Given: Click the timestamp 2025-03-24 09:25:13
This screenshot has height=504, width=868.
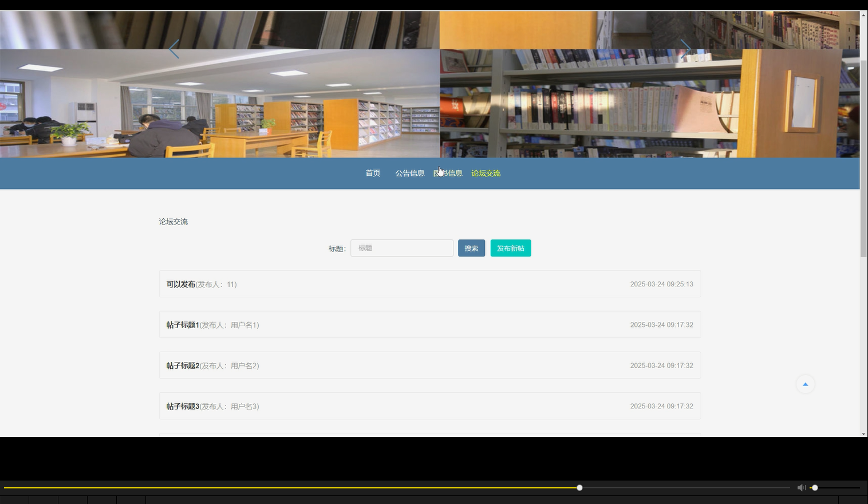Looking at the screenshot, I should pyautogui.click(x=661, y=284).
